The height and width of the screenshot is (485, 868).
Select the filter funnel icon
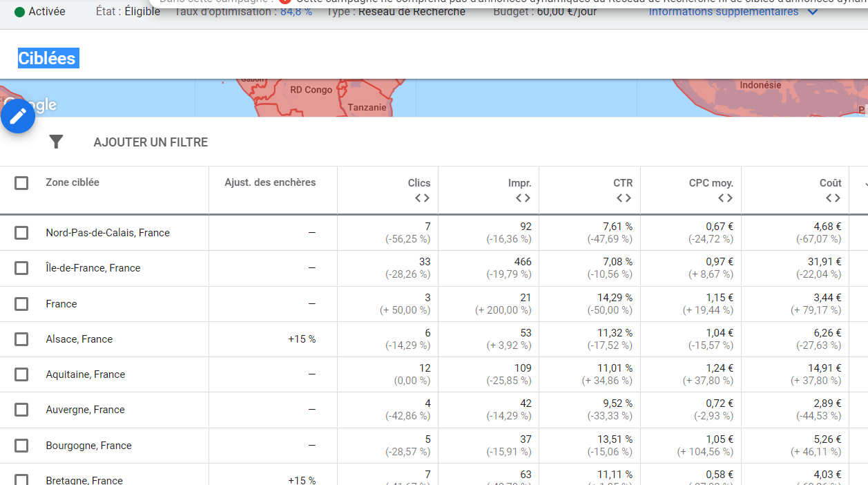coord(56,141)
